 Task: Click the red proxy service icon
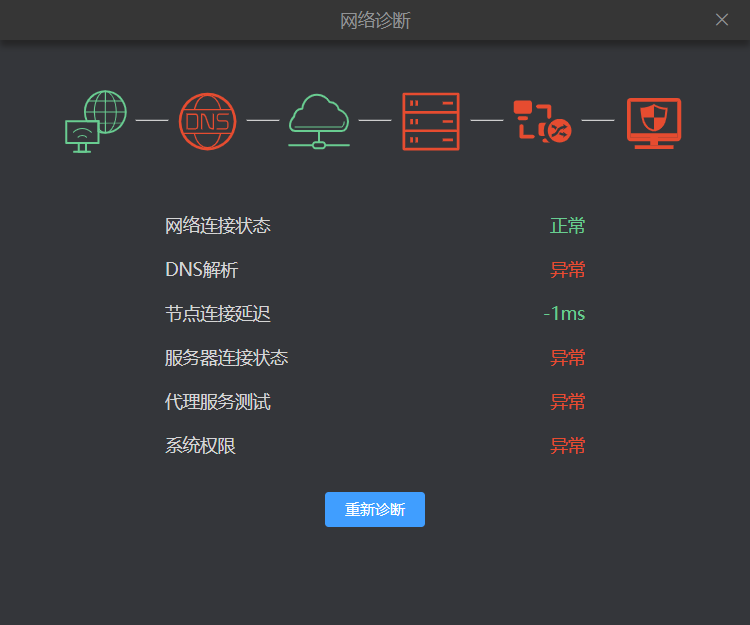(x=542, y=121)
